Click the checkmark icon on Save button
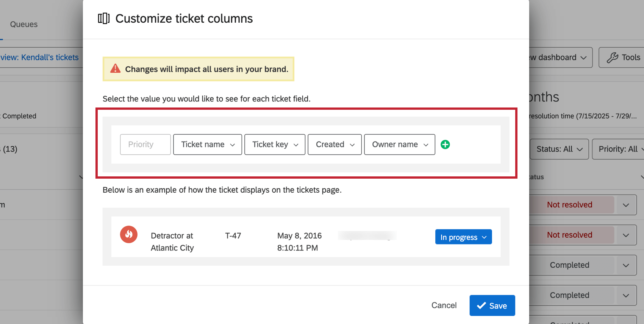Screen dimensions: 644x324 click(x=481, y=305)
